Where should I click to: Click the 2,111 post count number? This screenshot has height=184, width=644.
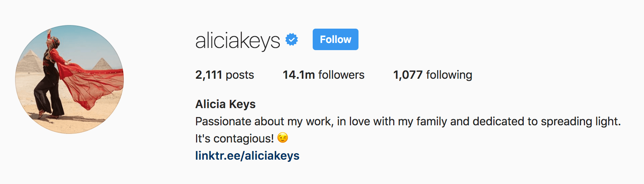(x=209, y=75)
